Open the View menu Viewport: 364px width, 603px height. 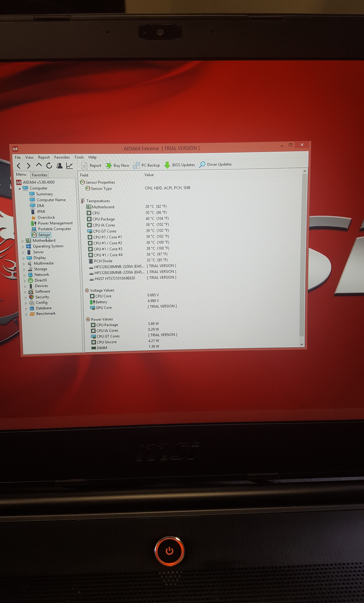click(29, 157)
